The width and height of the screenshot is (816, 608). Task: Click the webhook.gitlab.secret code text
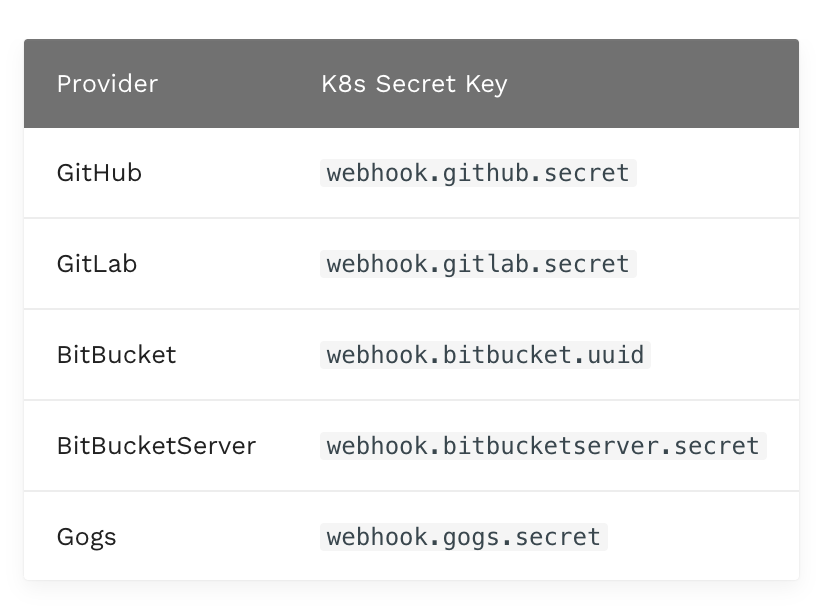pyautogui.click(x=478, y=264)
